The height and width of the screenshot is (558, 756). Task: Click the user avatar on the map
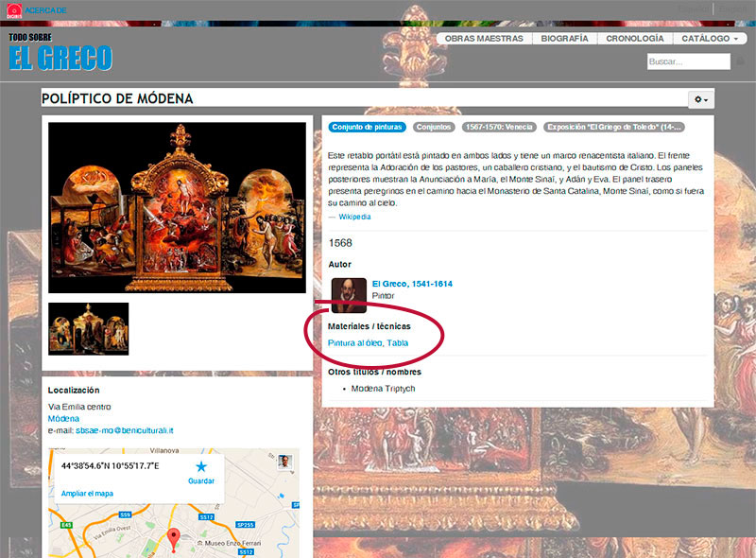(x=284, y=462)
